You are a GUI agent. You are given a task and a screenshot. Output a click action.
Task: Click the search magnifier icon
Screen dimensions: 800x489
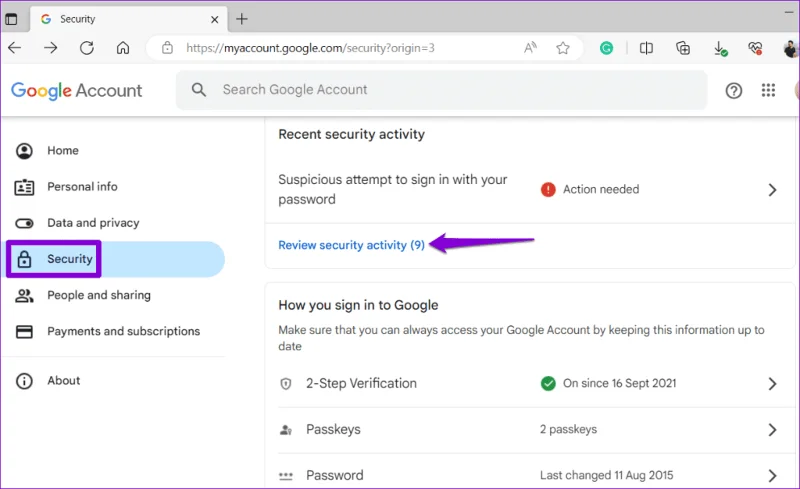pos(198,90)
